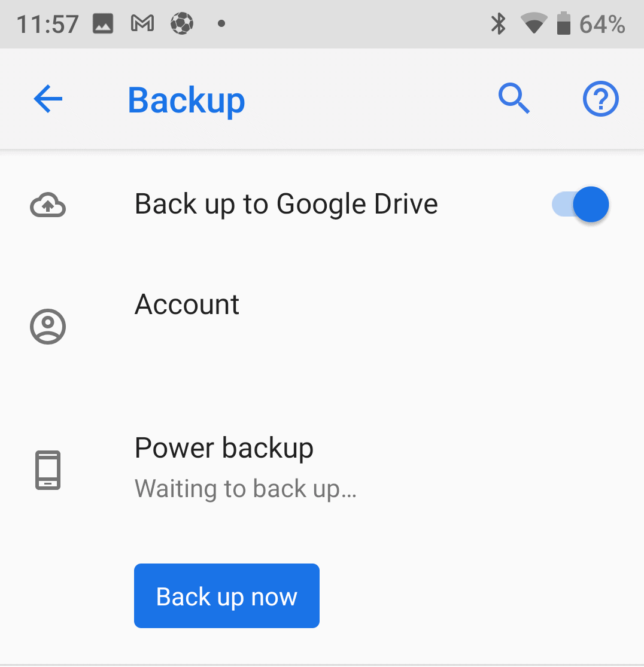Tap the Wi-Fi status icon
This screenshot has width=644, height=667.
534,23
